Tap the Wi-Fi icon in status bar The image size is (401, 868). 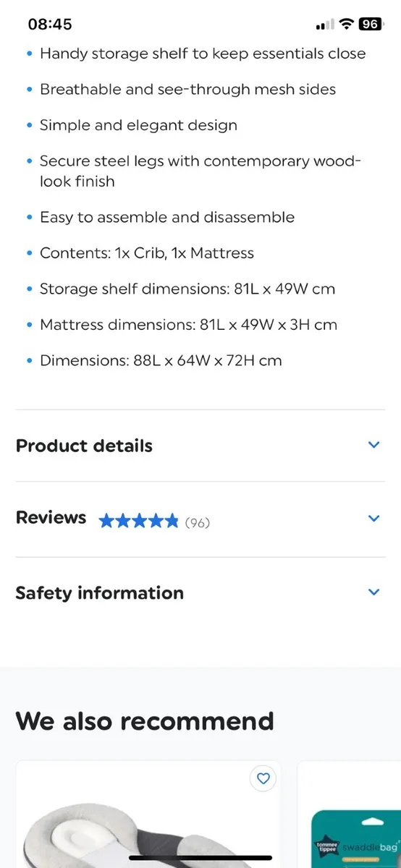point(346,24)
